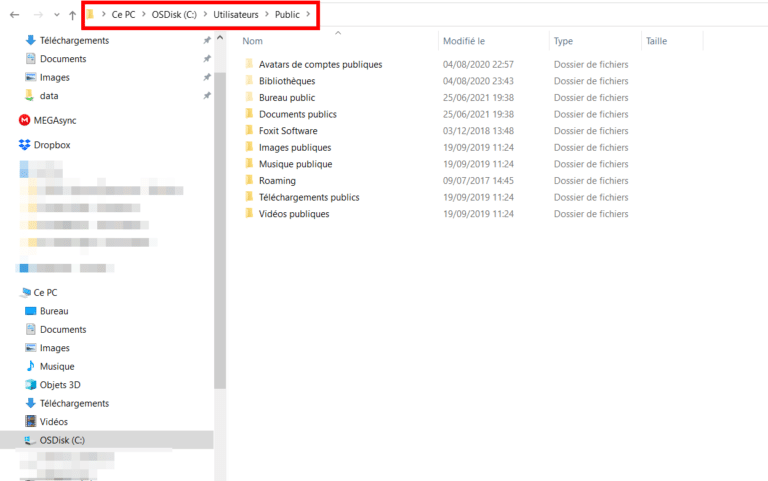Click the pin icon next to data
This screenshot has width=768, height=481.
pos(207,96)
